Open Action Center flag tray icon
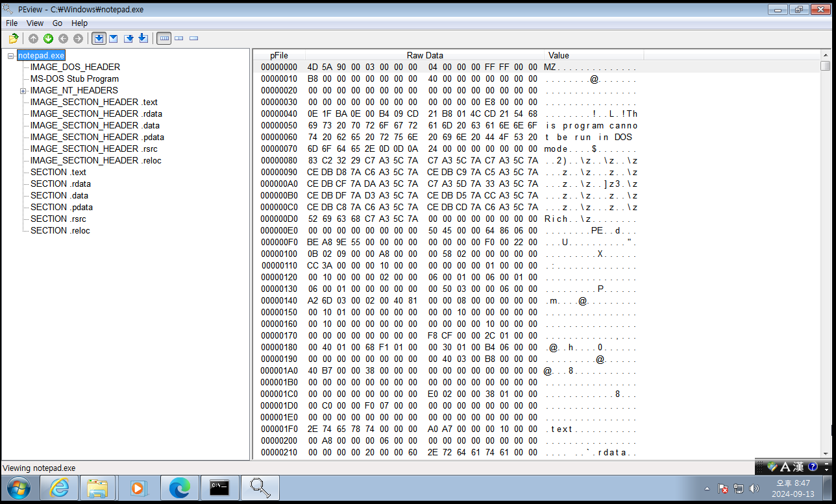836x504 pixels. click(x=723, y=488)
